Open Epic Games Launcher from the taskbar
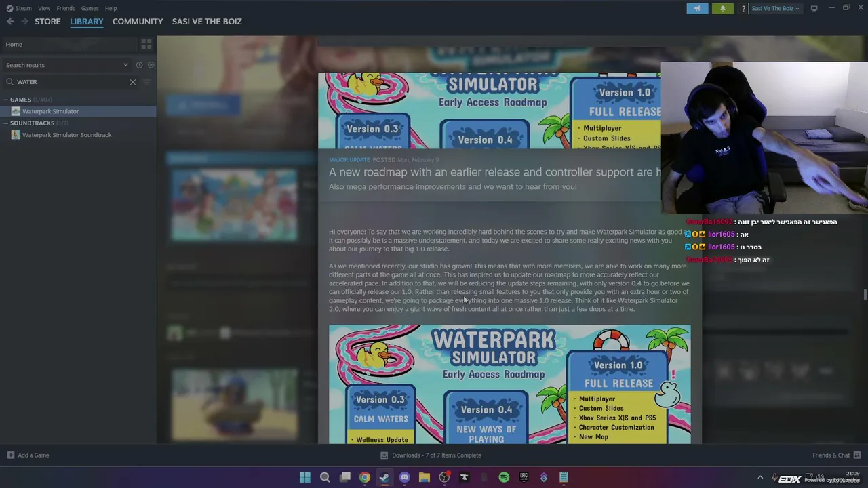 point(524,477)
